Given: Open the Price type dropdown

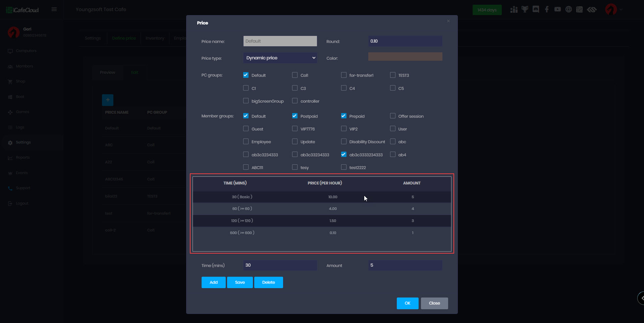Looking at the screenshot, I should tap(280, 58).
